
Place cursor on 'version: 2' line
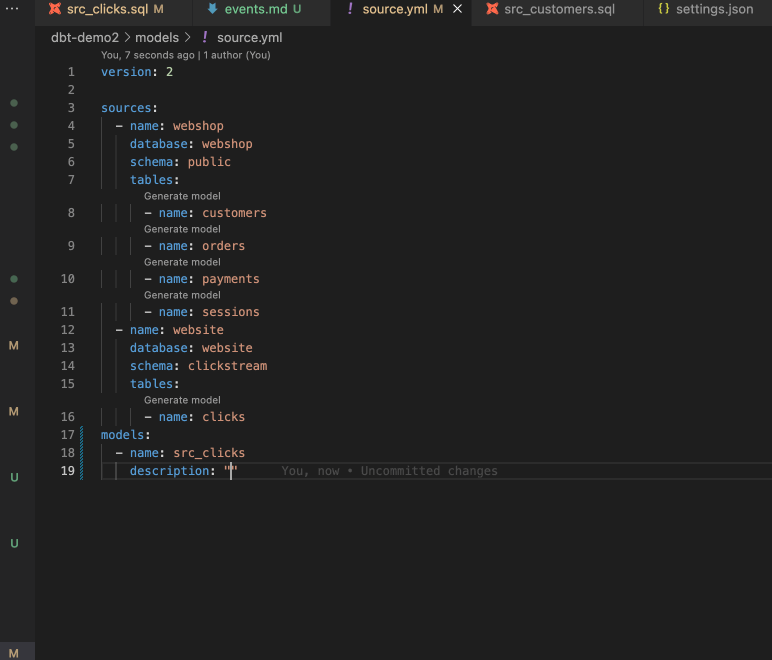point(137,72)
